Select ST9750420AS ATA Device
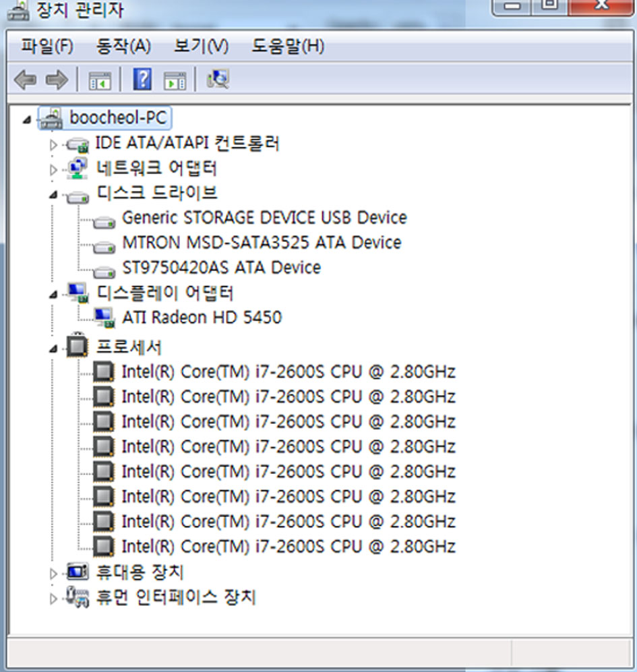This screenshot has height=672, width=637. (x=222, y=268)
